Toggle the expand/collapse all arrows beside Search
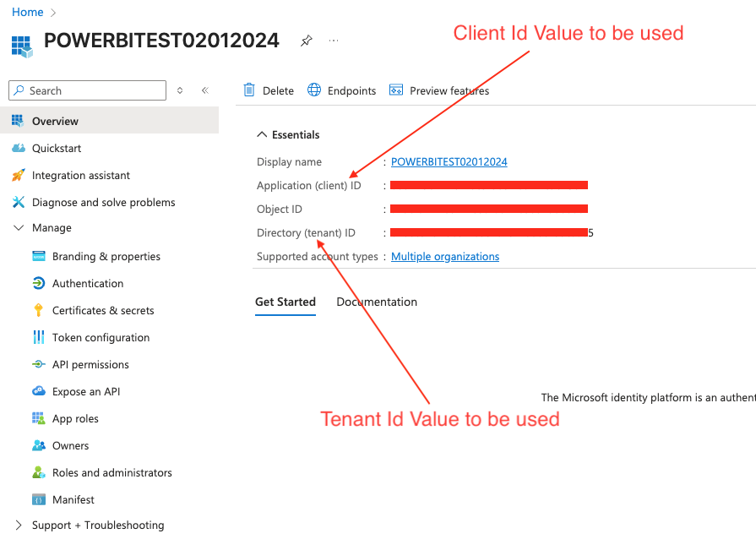The image size is (756, 550). (180, 90)
